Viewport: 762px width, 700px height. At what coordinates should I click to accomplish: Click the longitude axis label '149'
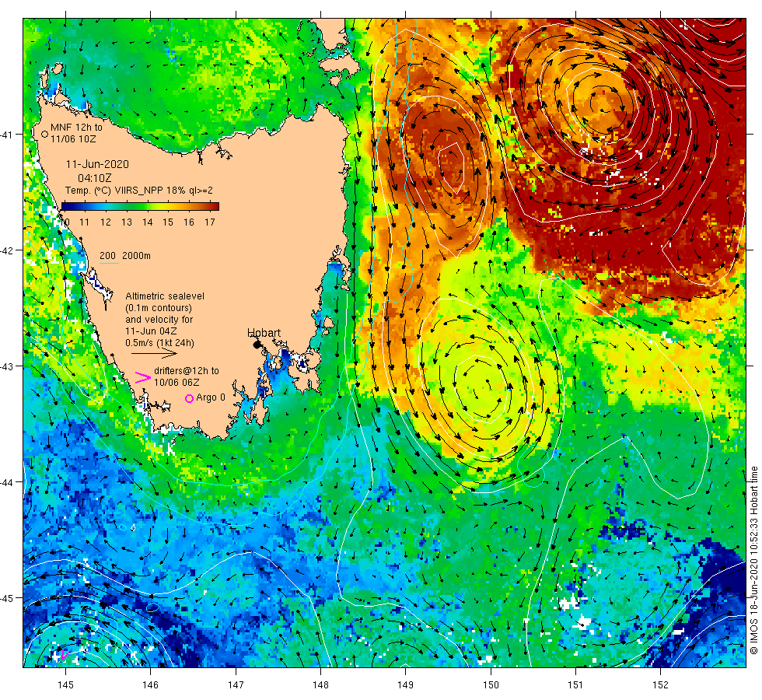point(405,685)
